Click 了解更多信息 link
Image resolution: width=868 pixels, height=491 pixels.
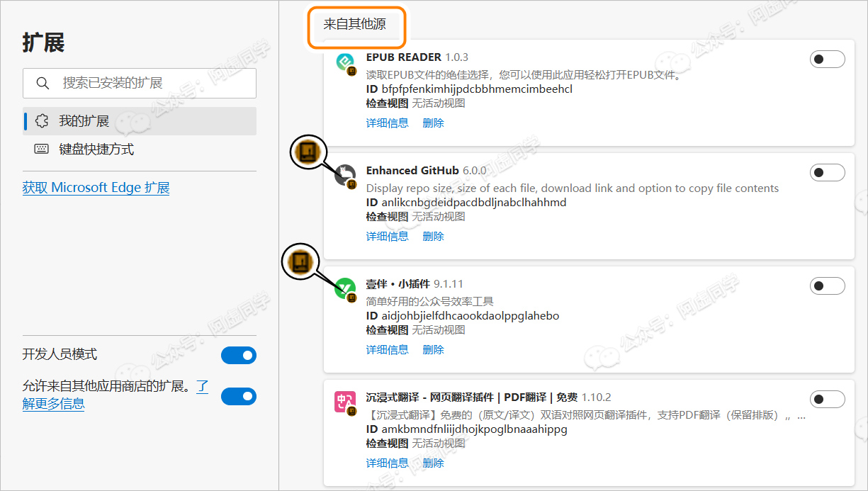tap(53, 404)
